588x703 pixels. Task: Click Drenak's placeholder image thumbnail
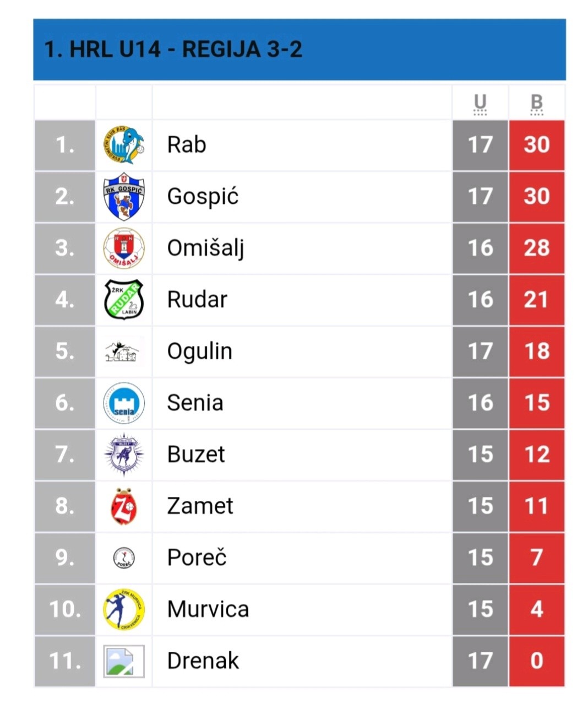coord(124,661)
